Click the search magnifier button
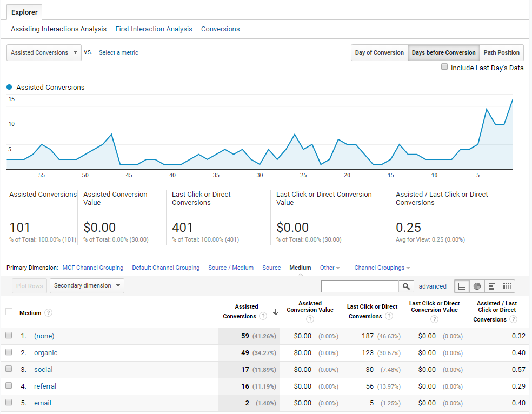Screen dimensions: 532x414 coord(406,286)
